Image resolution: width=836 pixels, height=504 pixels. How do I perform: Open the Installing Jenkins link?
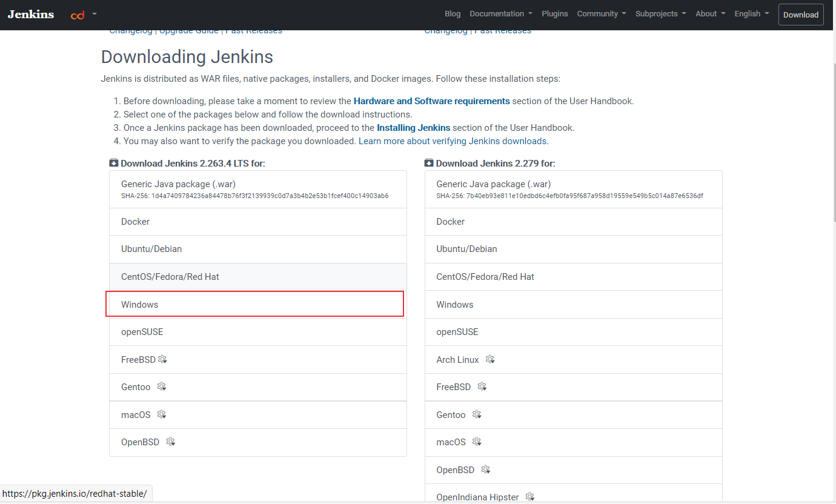click(x=414, y=128)
